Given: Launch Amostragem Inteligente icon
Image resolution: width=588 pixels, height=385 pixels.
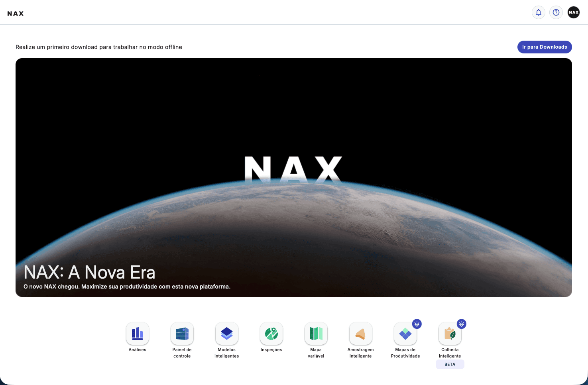Looking at the screenshot, I should [x=361, y=334].
